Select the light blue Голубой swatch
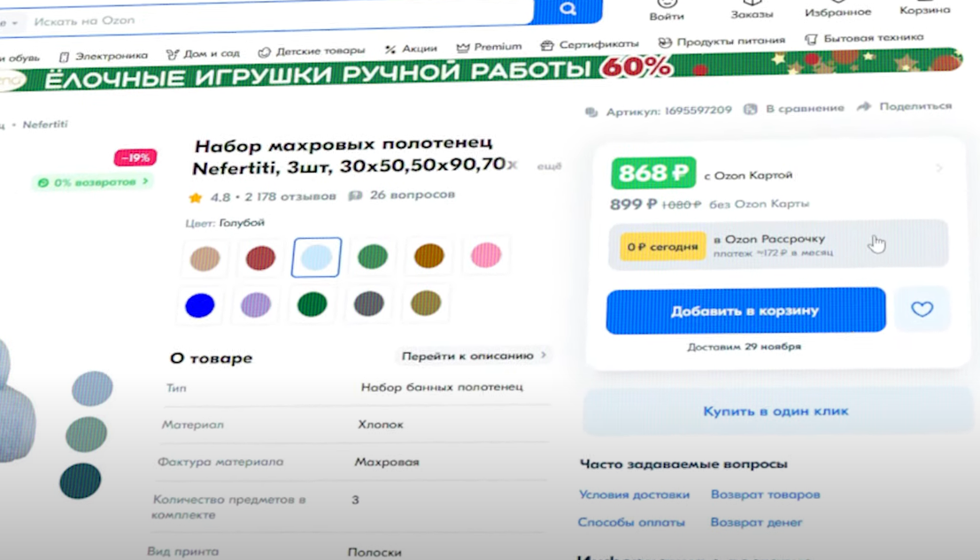The image size is (980, 560). click(x=316, y=257)
